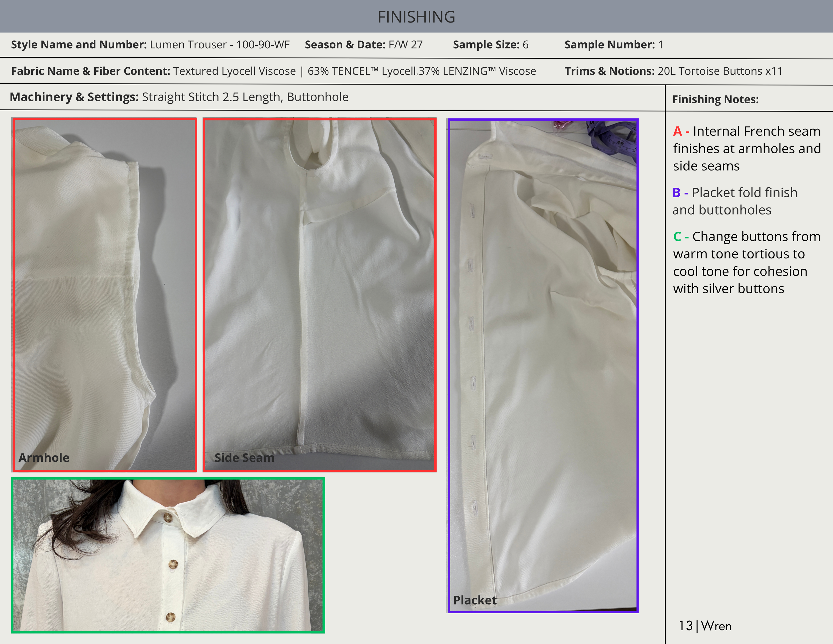Click the collar and buttons photo
Viewport: 833px width, 644px height.
168,555
